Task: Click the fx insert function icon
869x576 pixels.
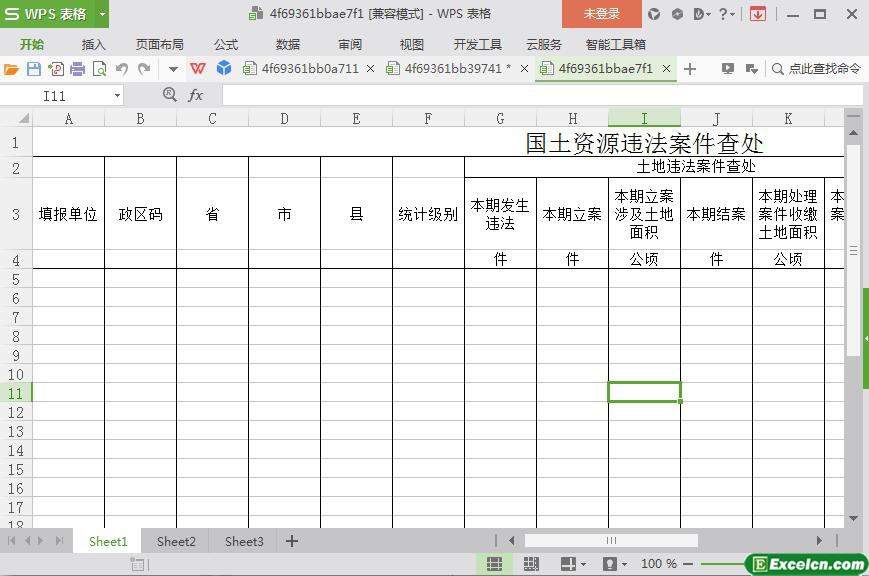Action: (196, 95)
